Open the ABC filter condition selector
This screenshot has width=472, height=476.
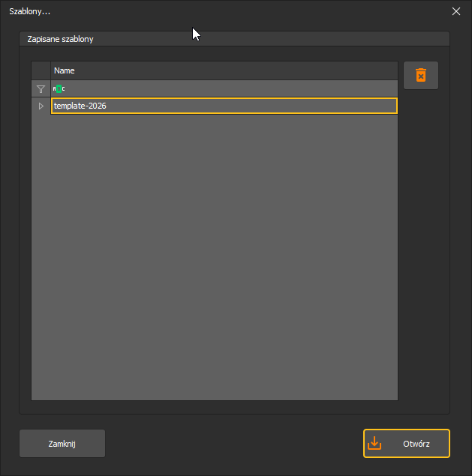[x=59, y=89]
